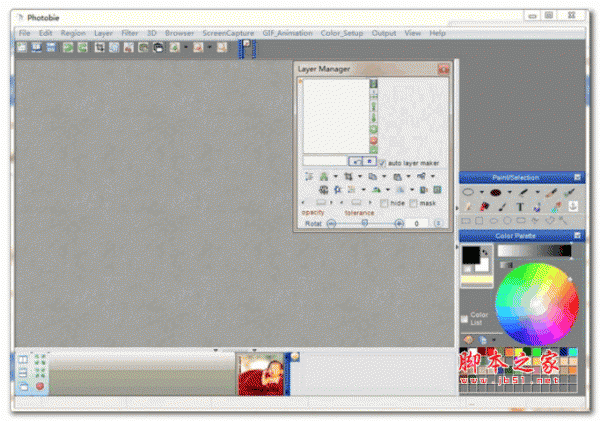Click the Rotat plus button
The image size is (600, 421).
399,224
